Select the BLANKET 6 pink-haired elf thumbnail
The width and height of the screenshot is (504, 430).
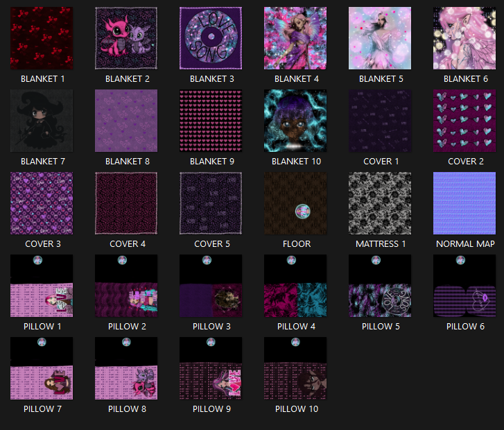pos(465,38)
